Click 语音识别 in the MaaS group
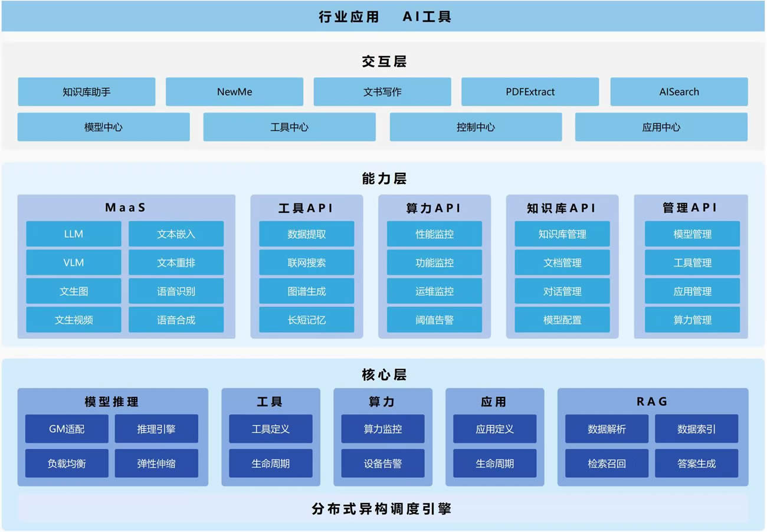This screenshot has height=532, width=767. [x=176, y=291]
